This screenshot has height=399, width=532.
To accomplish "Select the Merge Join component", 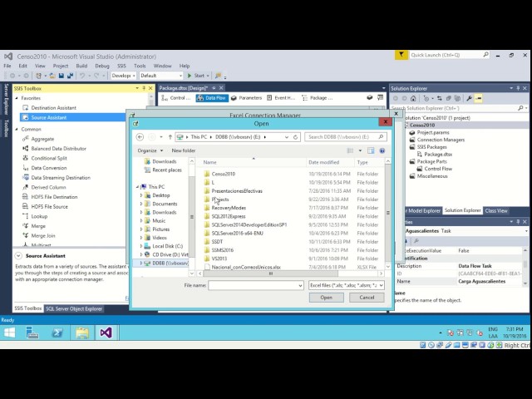I will tap(43, 235).
